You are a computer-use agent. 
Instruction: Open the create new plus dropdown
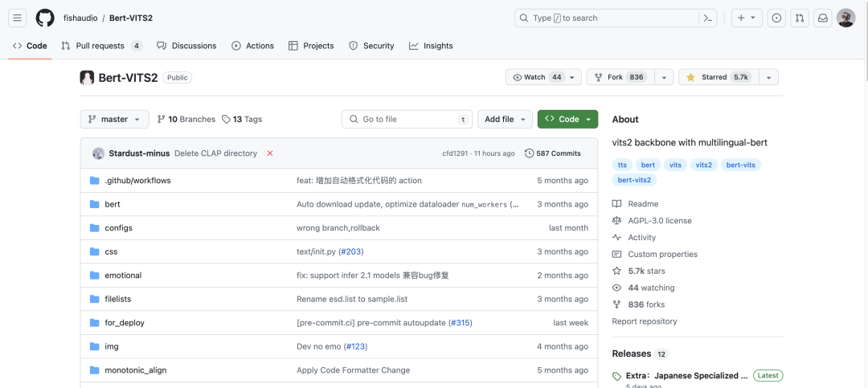[747, 18]
